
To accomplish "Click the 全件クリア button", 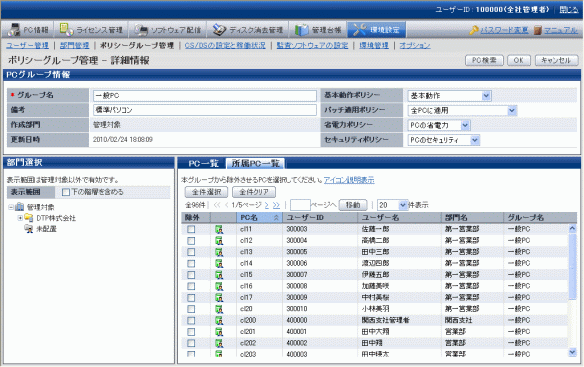I will pos(254,192).
